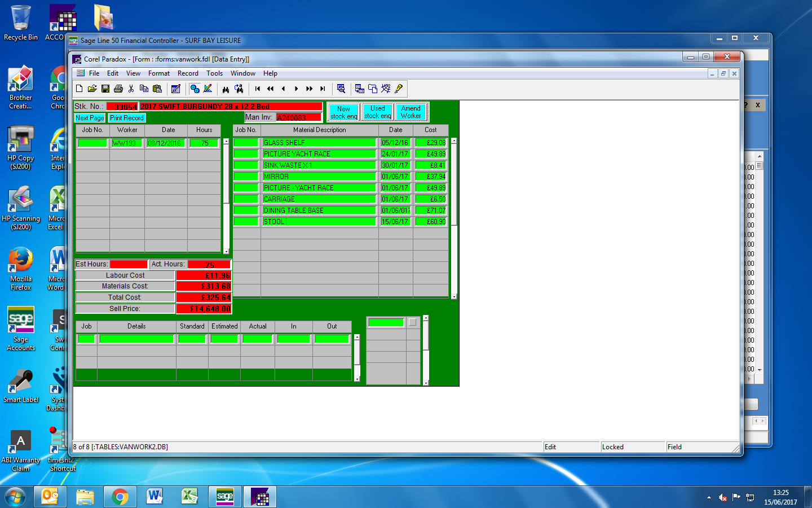Go to the last record
This screenshot has width=812, height=508.
[323, 89]
